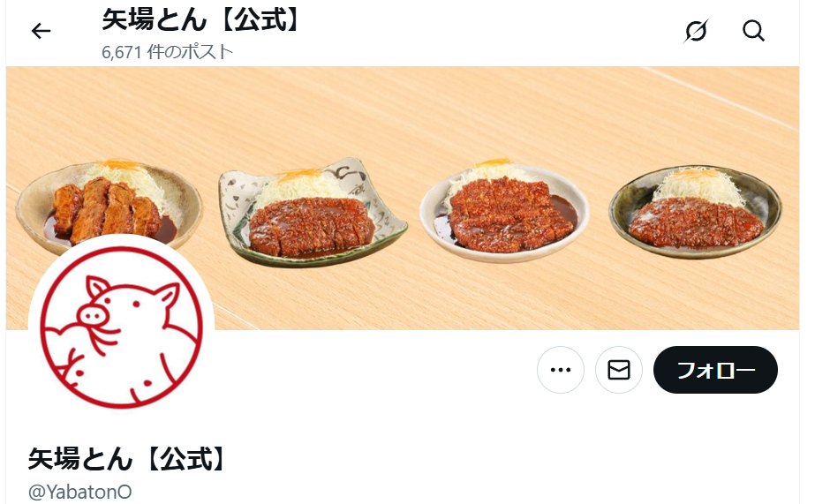Click the cutlet on the dark green plate
830x504 pixels.
[x=696, y=222]
